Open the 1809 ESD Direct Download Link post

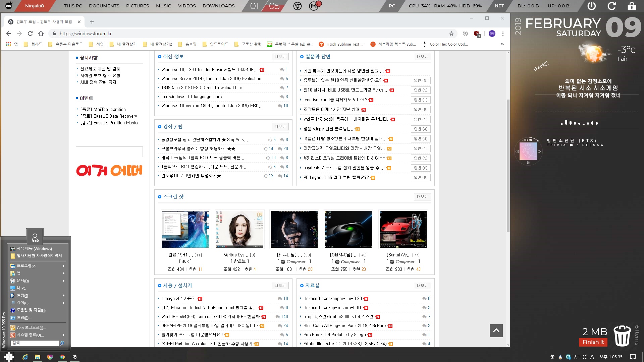tap(202, 88)
